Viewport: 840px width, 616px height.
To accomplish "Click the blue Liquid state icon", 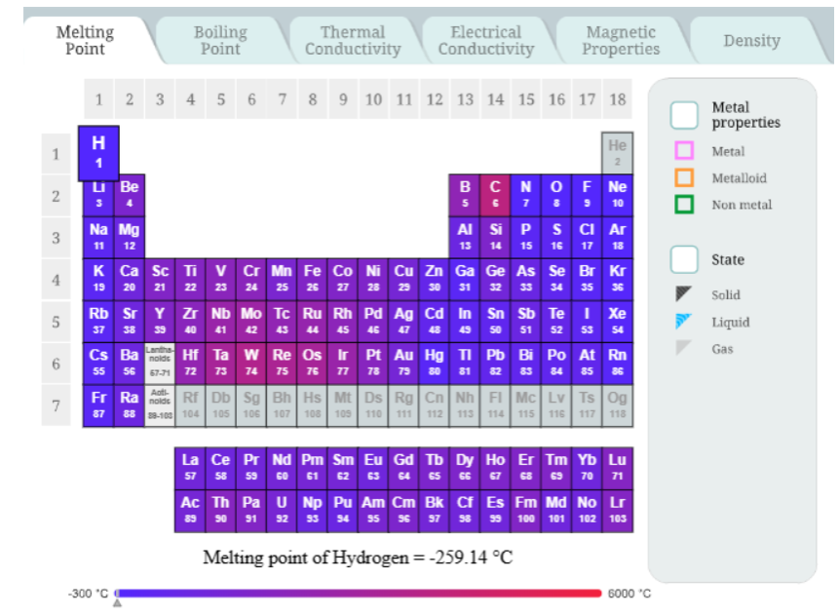I will (x=684, y=322).
